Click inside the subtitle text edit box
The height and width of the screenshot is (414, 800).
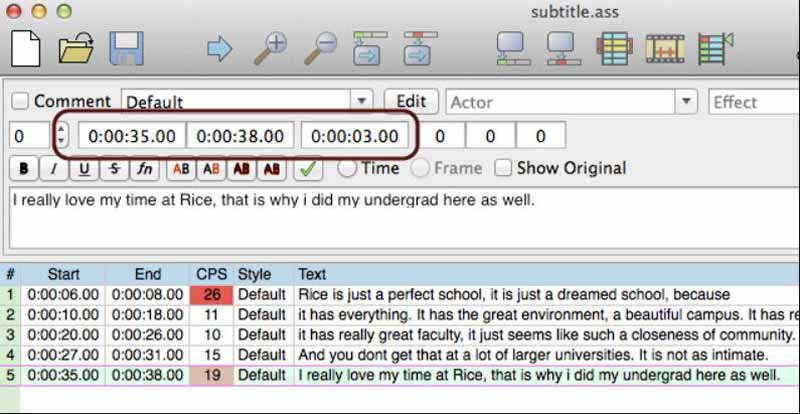(x=404, y=218)
